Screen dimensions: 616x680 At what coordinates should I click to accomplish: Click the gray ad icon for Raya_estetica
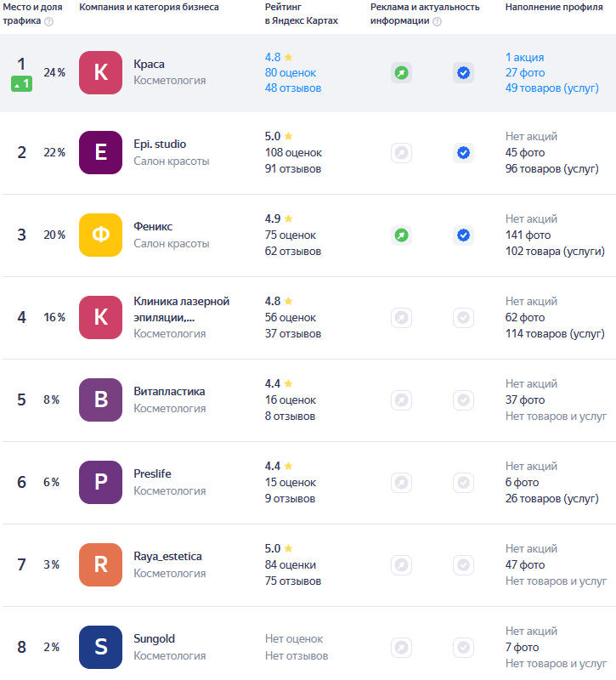(x=401, y=565)
